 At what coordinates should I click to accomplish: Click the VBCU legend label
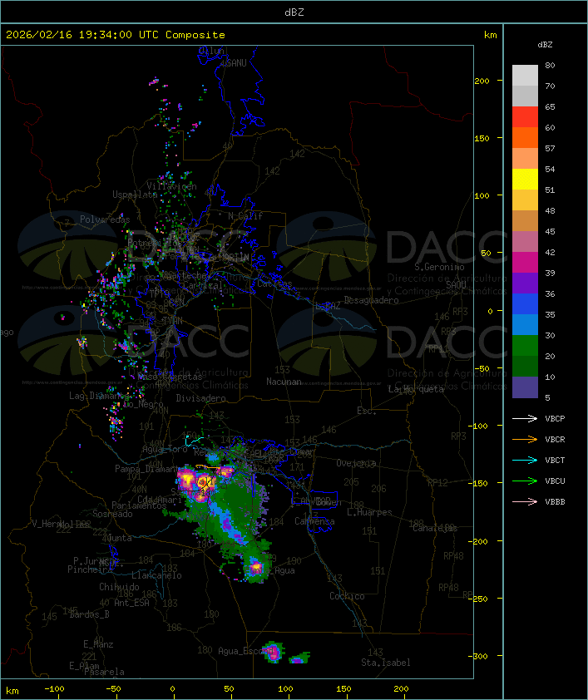555,481
